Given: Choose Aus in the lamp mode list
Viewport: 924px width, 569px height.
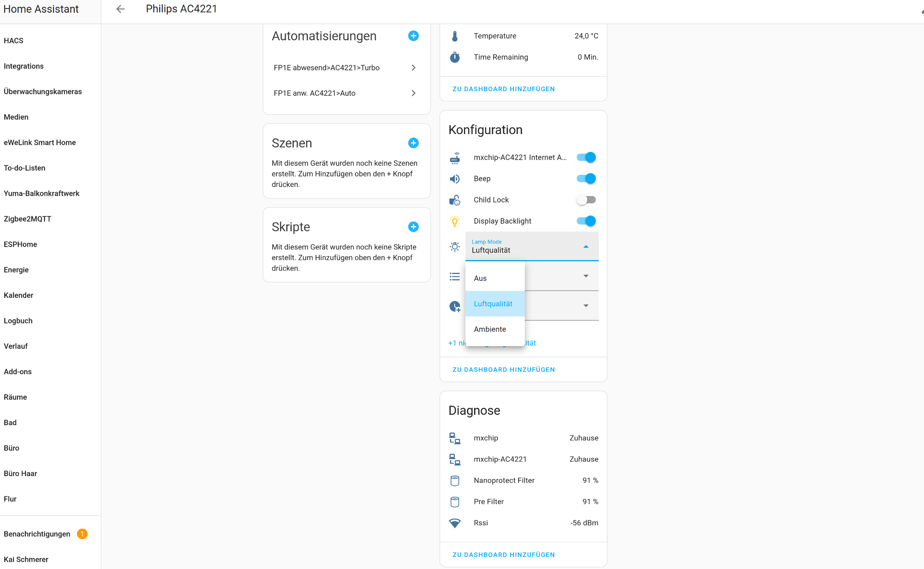Looking at the screenshot, I should pyautogui.click(x=480, y=278).
